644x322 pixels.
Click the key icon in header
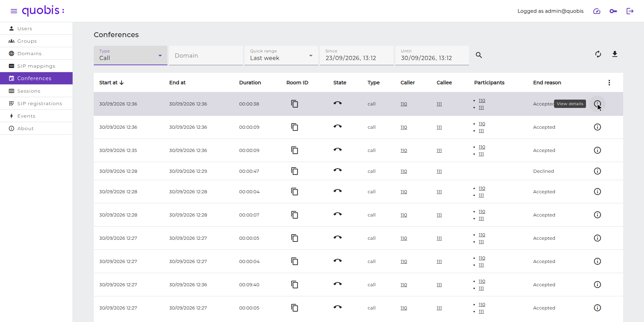pos(613,11)
